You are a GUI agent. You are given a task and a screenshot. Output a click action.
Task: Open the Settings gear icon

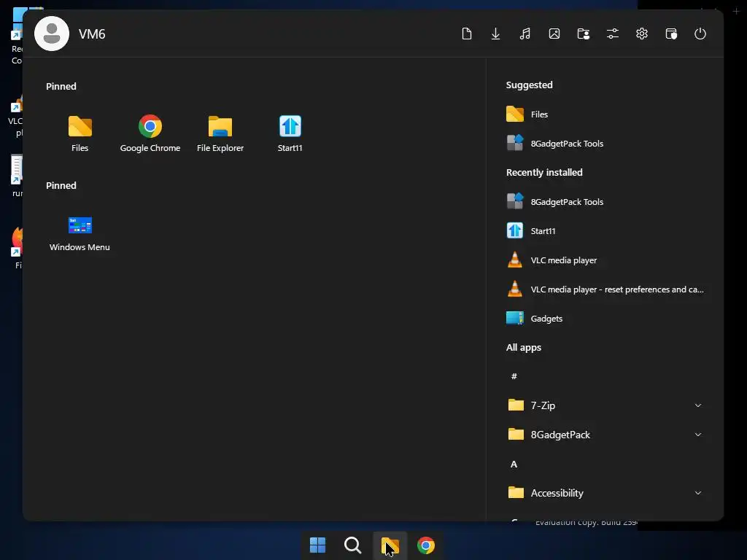642,34
